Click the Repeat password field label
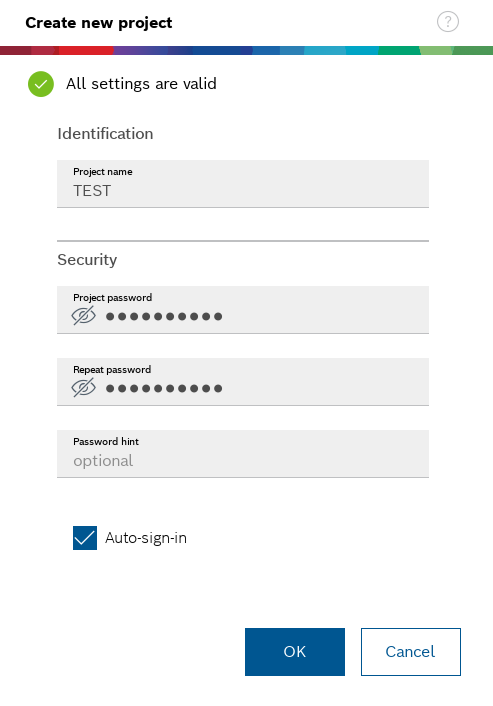This screenshot has height=706, width=493. [112, 370]
